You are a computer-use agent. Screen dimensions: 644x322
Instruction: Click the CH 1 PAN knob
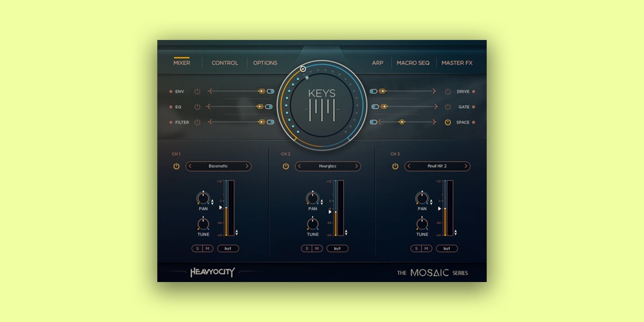(x=204, y=198)
